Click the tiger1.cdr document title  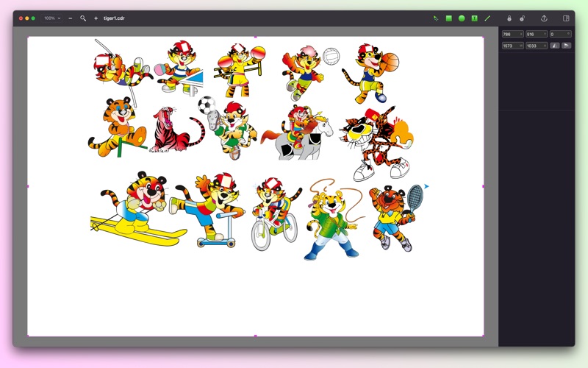(114, 18)
